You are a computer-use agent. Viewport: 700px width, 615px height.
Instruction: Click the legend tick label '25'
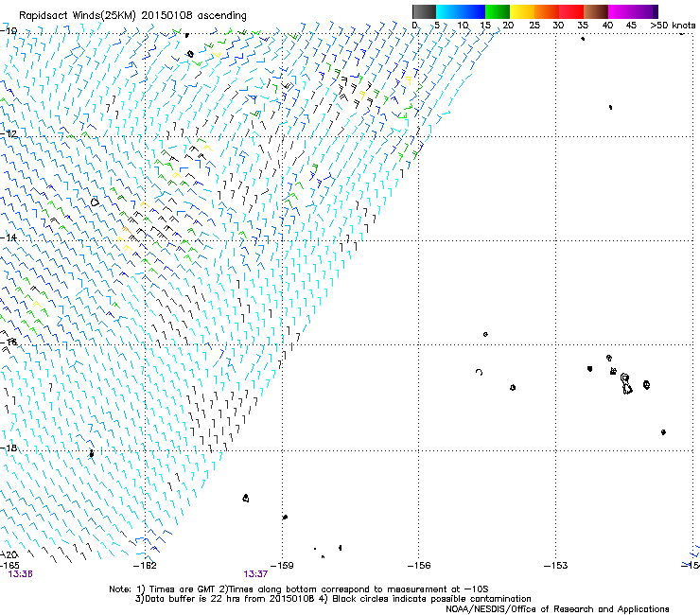click(x=534, y=26)
